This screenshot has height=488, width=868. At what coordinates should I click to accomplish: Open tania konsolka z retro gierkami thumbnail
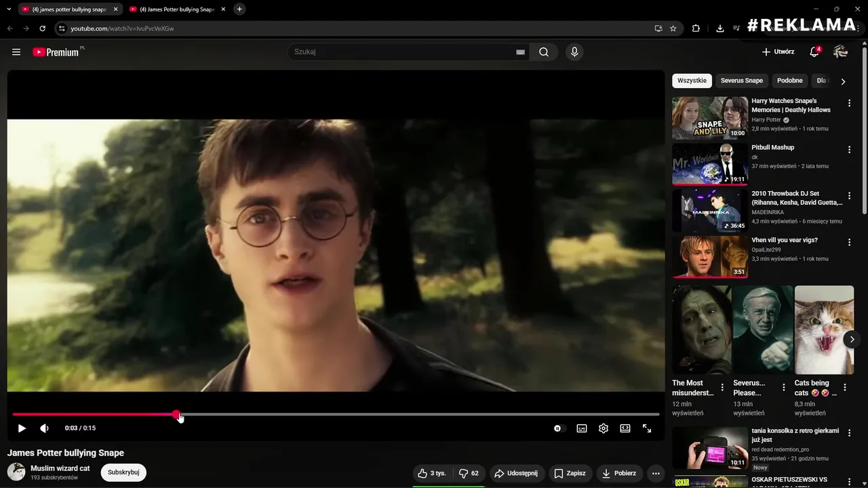tap(710, 447)
